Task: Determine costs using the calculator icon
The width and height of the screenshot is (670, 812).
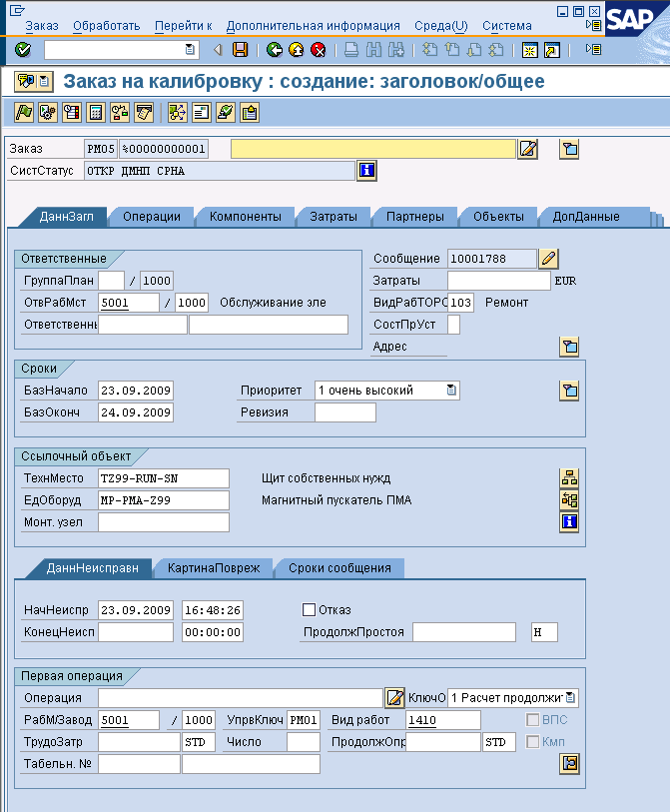Action: point(96,113)
